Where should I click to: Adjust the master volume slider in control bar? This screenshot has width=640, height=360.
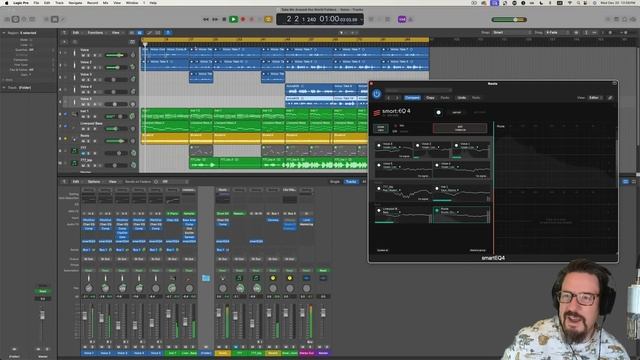pos(509,20)
